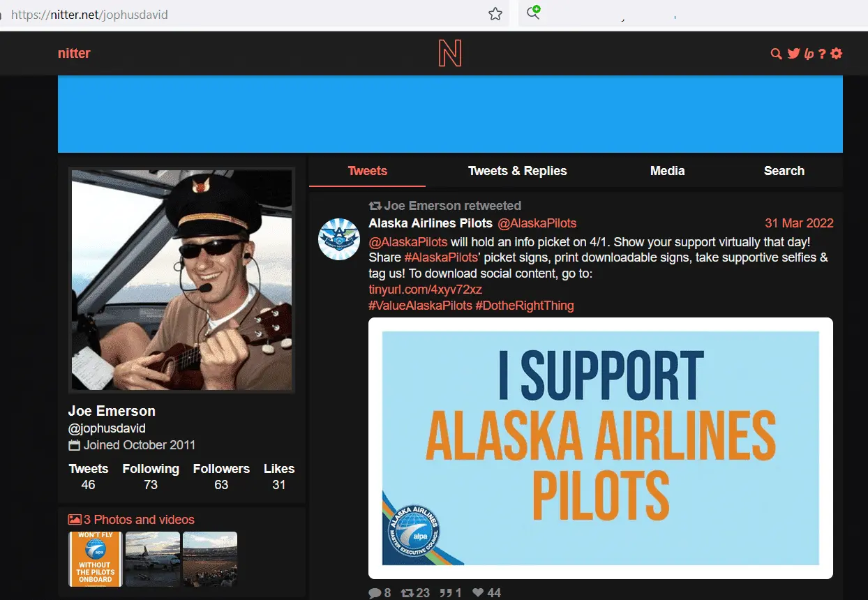Viewport: 868px width, 600px height.
Task: Click the Alaska Airlines Pilots avatar
Action: [x=339, y=239]
